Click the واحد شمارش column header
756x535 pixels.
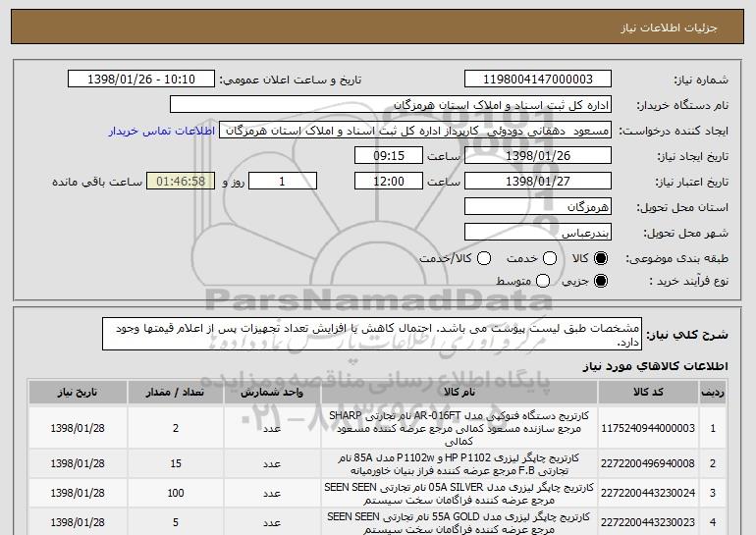pos(272,393)
